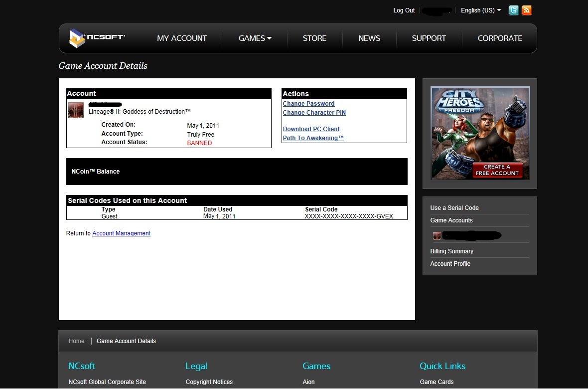Expand the GAMES menu dropdown

pyautogui.click(x=255, y=38)
